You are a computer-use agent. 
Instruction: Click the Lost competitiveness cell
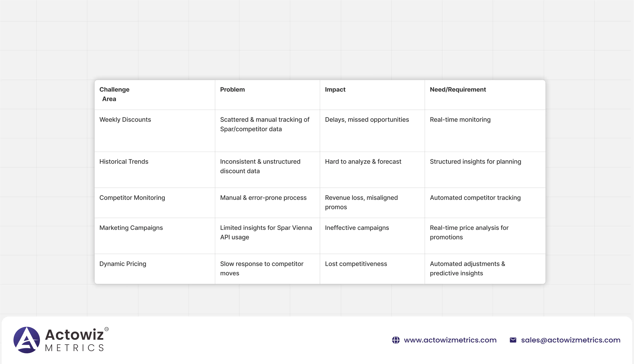click(x=356, y=264)
